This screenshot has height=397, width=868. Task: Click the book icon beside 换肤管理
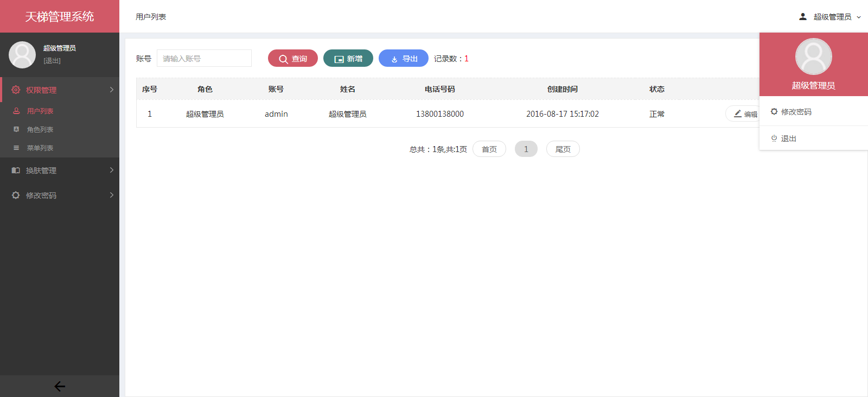[16, 170]
